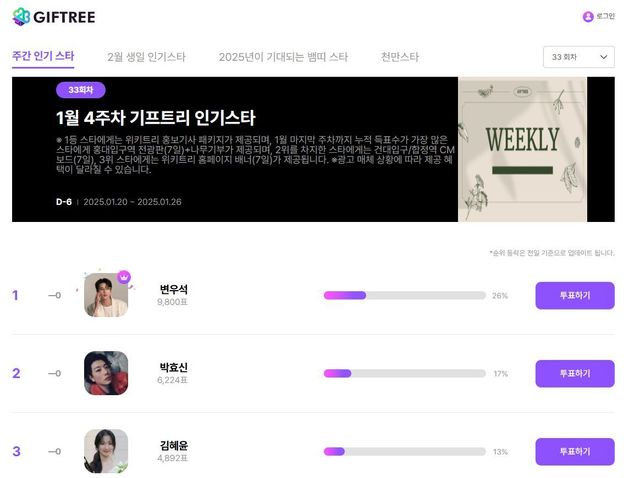Vote for 김혜윤 with 투표하기 button
640x478 pixels.
575,451
